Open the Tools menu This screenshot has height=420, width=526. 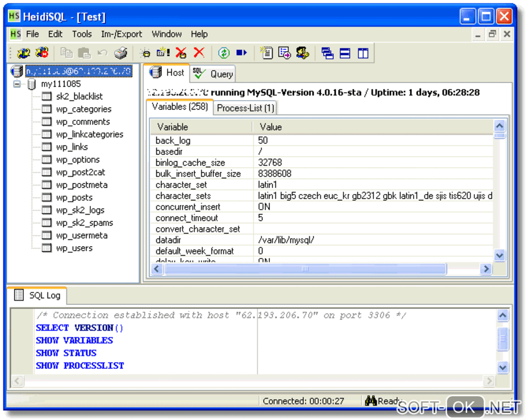(x=81, y=34)
